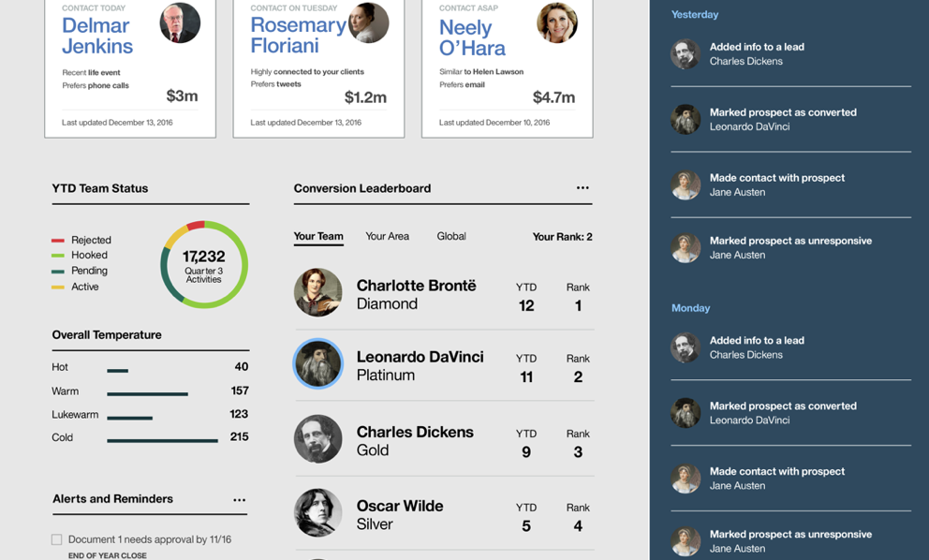
Task: Open the Conversion Leaderboard more options menu
Action: 582,188
